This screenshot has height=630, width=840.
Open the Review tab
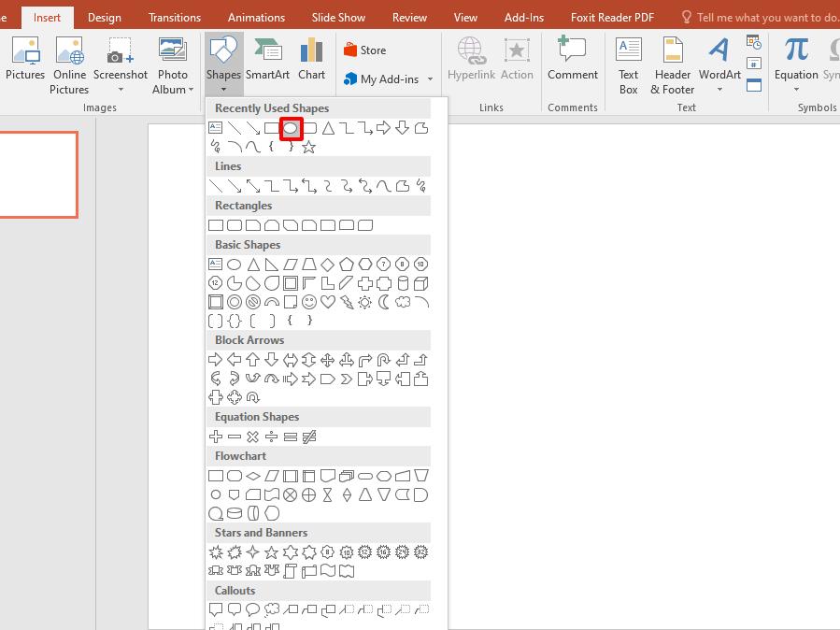point(409,16)
